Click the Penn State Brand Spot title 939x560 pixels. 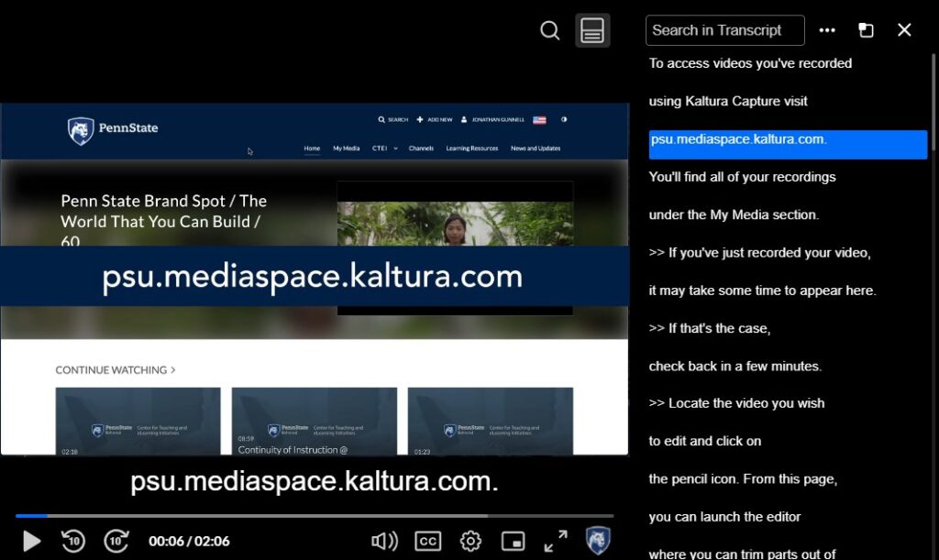163,218
